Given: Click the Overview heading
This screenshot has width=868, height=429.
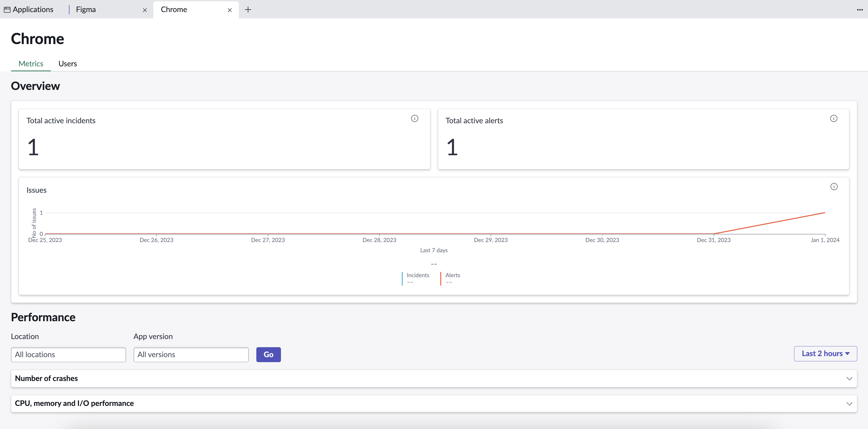Looking at the screenshot, I should pos(35,86).
